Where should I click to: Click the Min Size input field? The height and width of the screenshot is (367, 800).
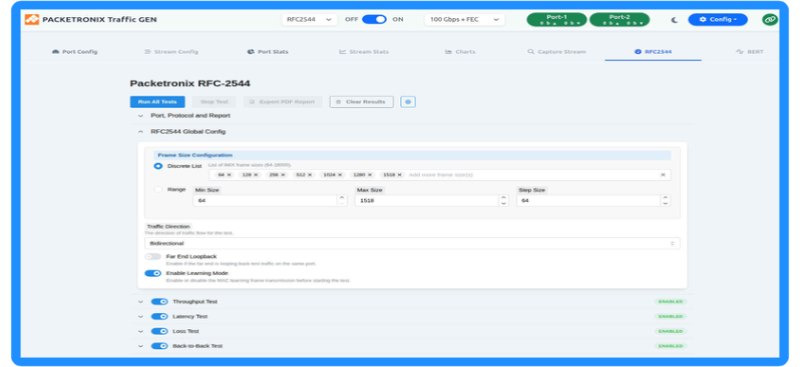[265, 201]
